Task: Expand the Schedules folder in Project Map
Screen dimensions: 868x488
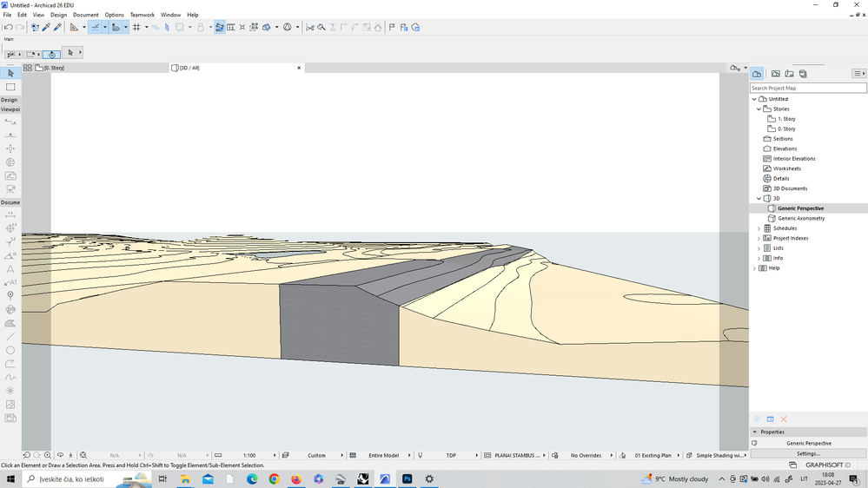Action: [759, 228]
